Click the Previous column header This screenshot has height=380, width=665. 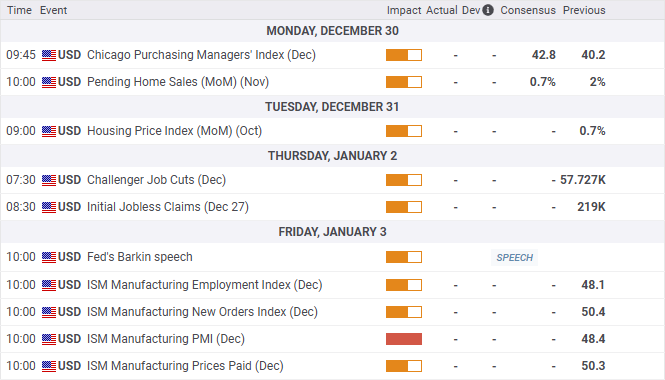[584, 10]
